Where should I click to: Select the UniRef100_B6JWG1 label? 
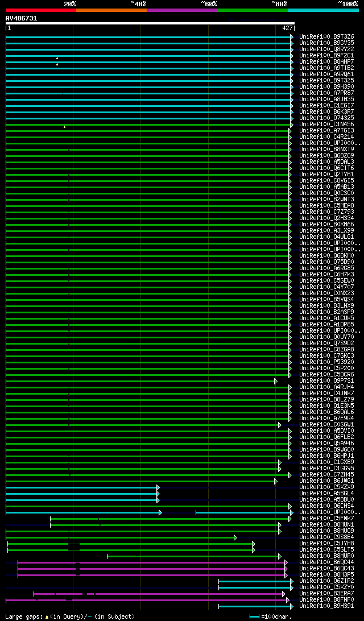tap(327, 481)
